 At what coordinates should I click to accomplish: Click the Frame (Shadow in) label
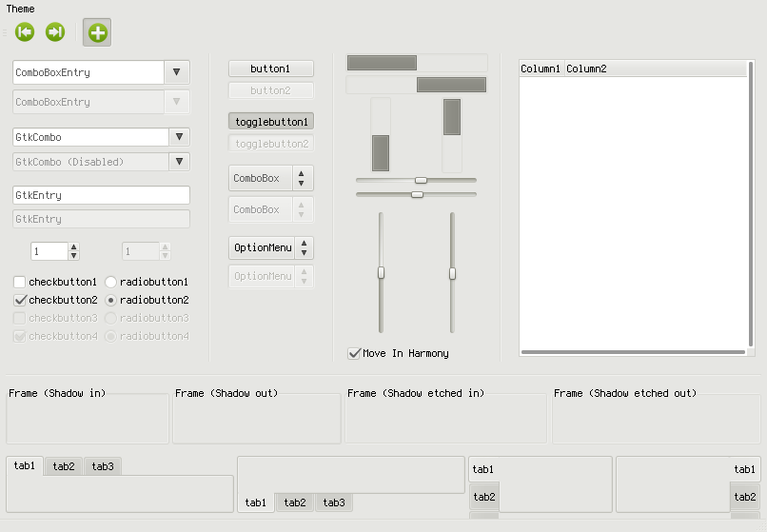57,393
